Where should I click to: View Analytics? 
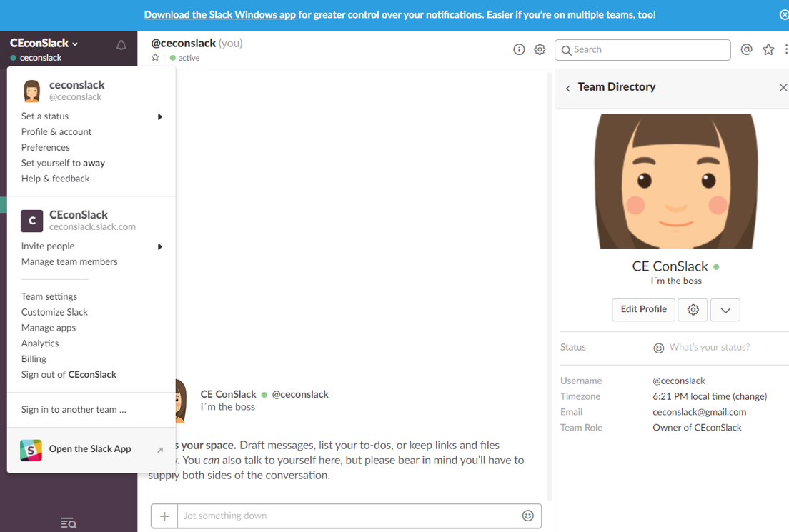pos(40,343)
